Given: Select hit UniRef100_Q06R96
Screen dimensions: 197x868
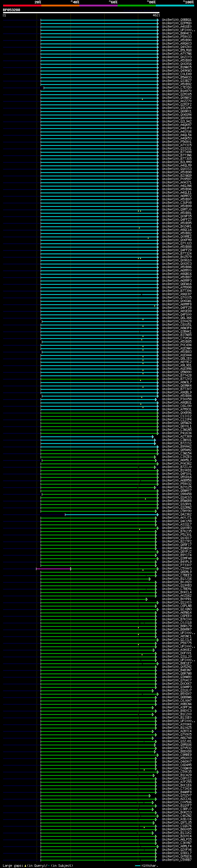Looking at the screenshot, I should click(x=176, y=413).
